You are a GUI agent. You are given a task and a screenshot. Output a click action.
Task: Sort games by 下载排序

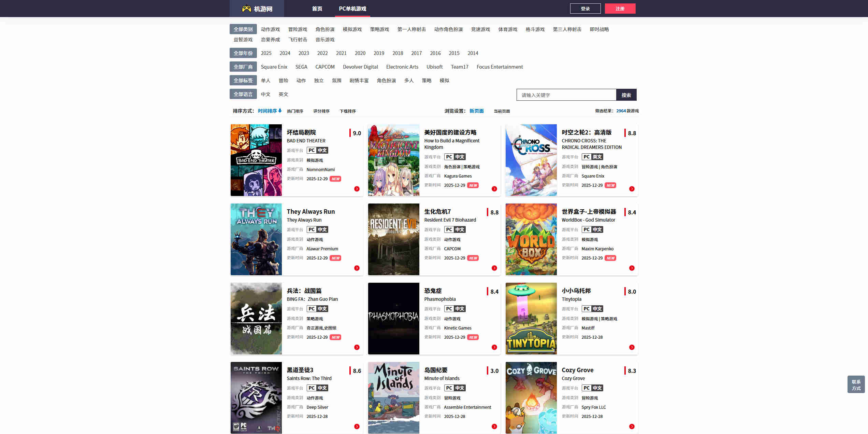pyautogui.click(x=347, y=111)
